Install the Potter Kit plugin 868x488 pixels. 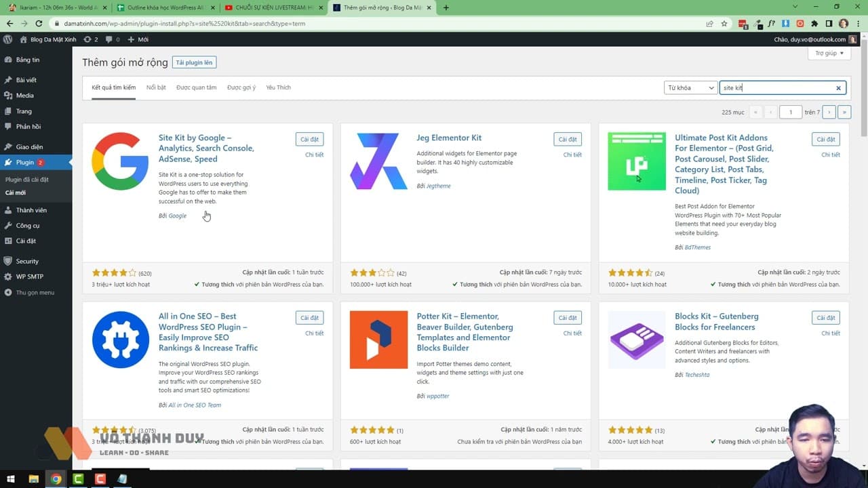click(568, 318)
